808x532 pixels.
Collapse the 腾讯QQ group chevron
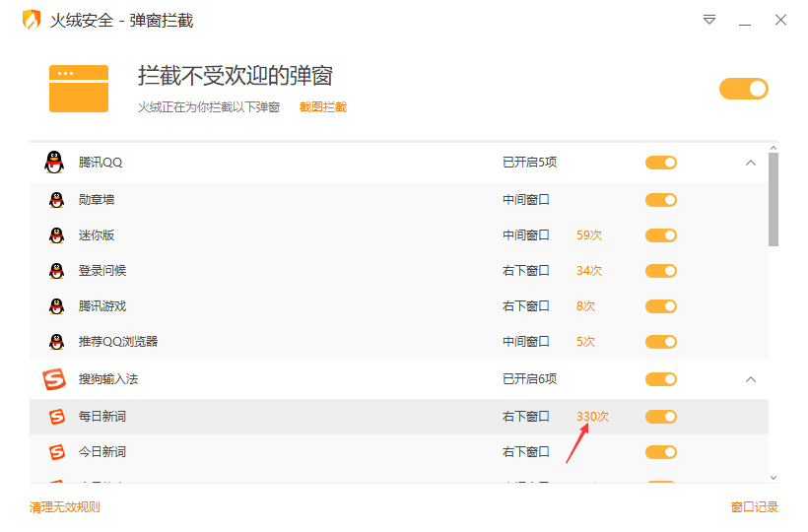point(751,163)
